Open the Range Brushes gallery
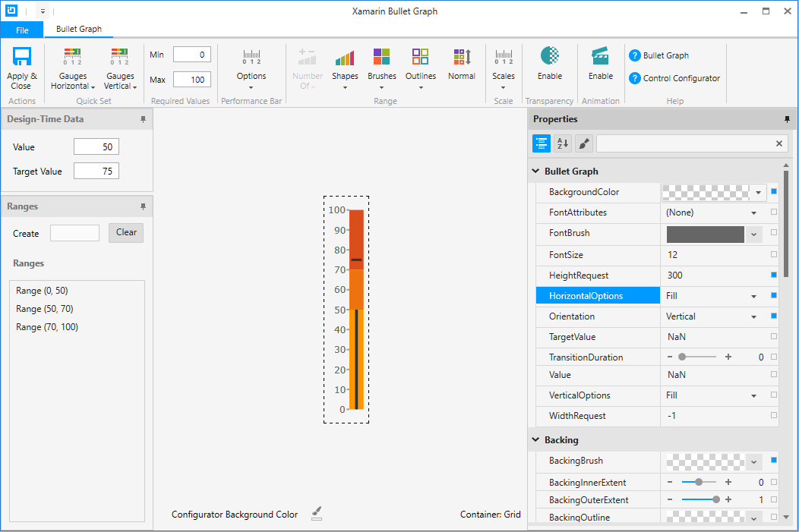The height and width of the screenshot is (532, 799). click(382, 69)
